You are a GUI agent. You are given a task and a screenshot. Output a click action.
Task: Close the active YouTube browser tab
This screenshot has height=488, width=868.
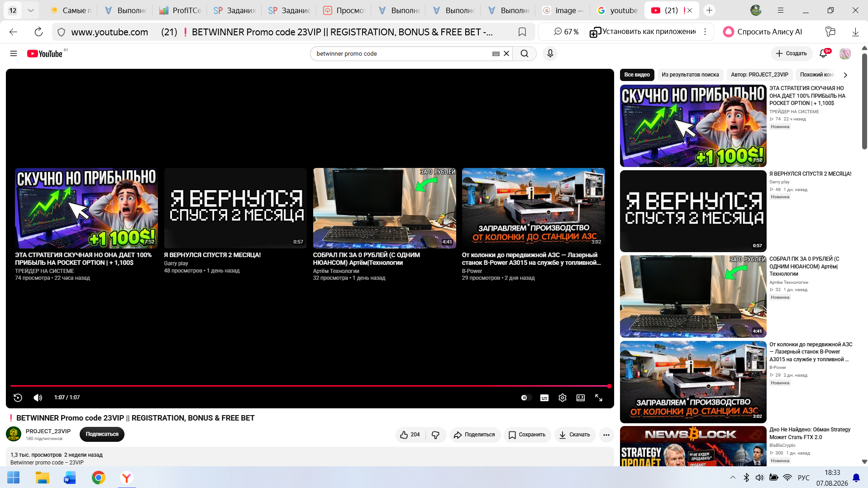[690, 10]
